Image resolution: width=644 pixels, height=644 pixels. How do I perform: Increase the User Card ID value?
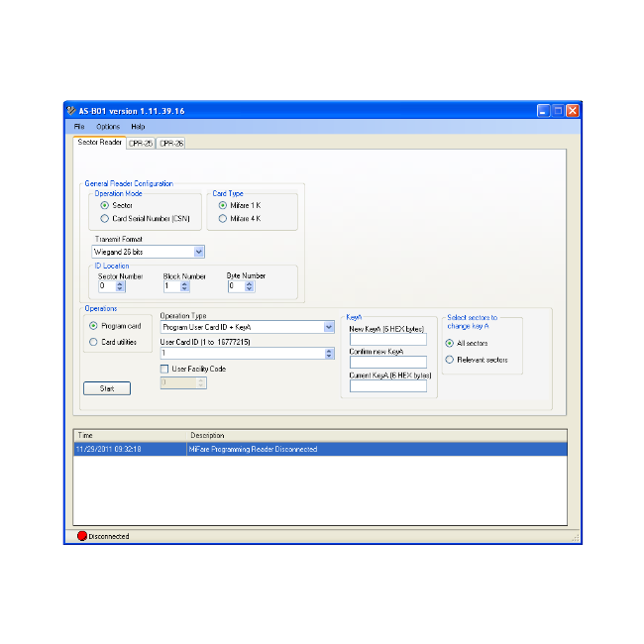pyautogui.click(x=329, y=351)
